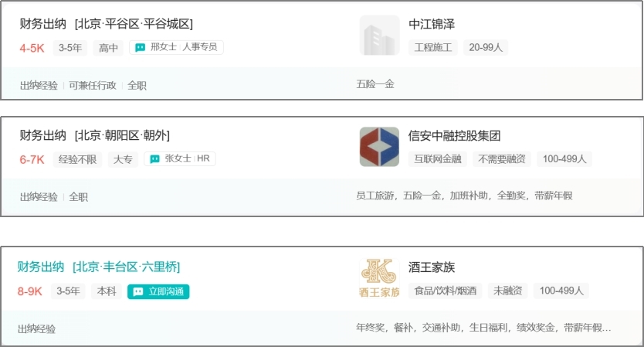Click the chat icon beside 邢女士
Viewport: 644px width, 347px height.
(140, 47)
